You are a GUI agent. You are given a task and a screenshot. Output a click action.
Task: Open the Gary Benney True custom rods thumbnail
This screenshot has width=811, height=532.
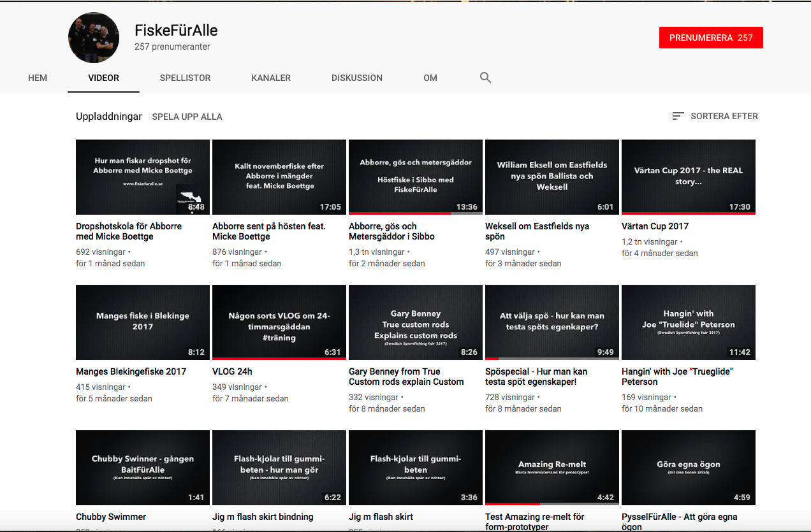pos(416,322)
